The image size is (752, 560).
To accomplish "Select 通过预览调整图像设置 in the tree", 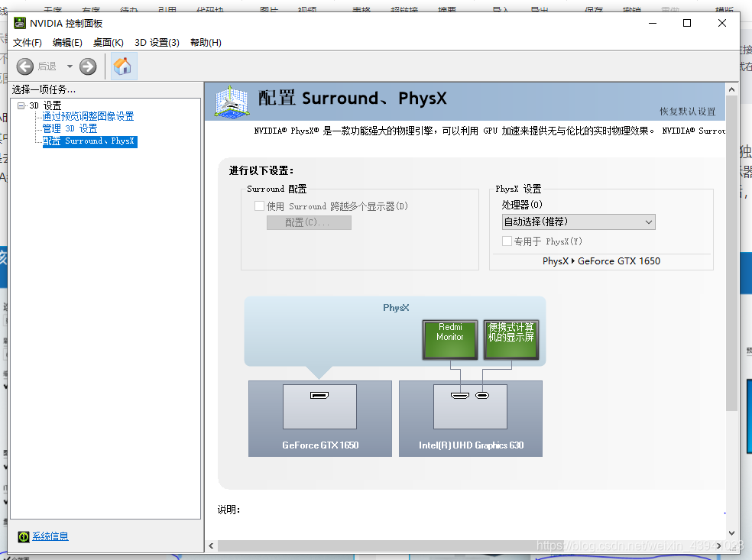I will pos(88,116).
